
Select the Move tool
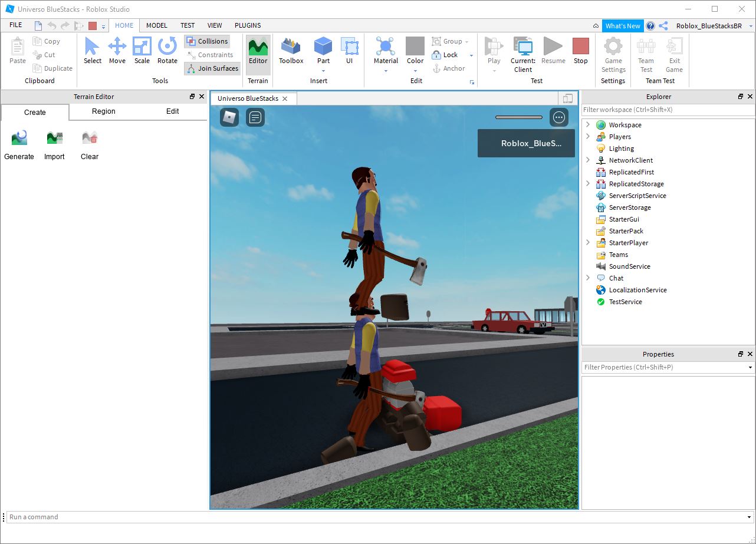tap(117, 51)
